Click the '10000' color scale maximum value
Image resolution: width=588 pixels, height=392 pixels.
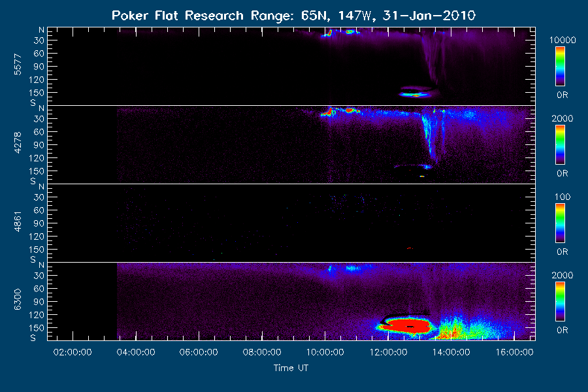[563, 40]
